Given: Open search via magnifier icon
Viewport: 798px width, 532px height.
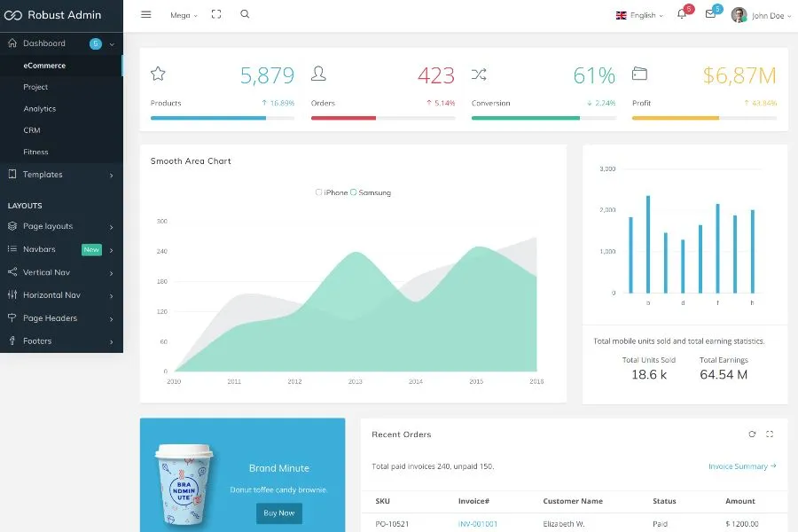Looking at the screenshot, I should [245, 15].
